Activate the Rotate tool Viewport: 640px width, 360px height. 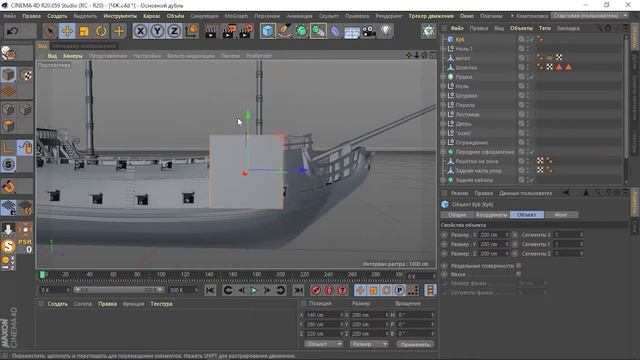point(101,31)
